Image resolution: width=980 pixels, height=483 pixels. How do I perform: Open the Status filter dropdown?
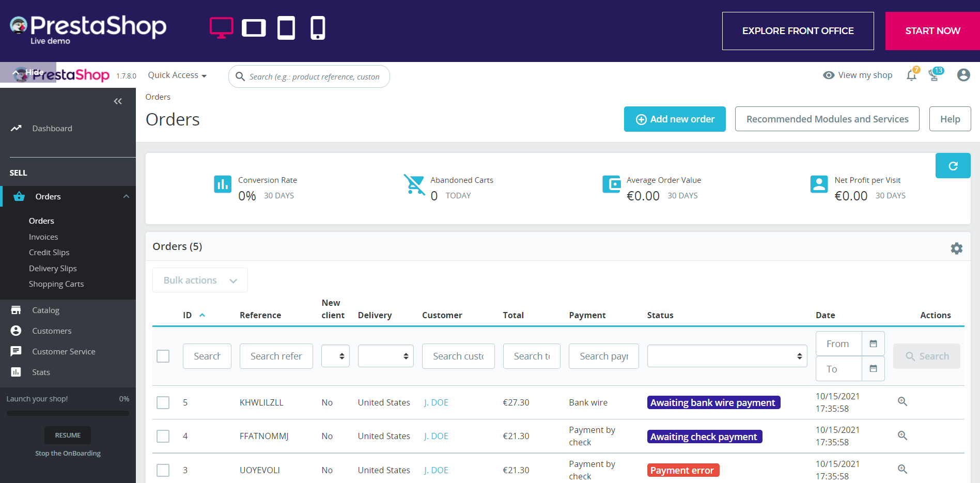pos(727,356)
